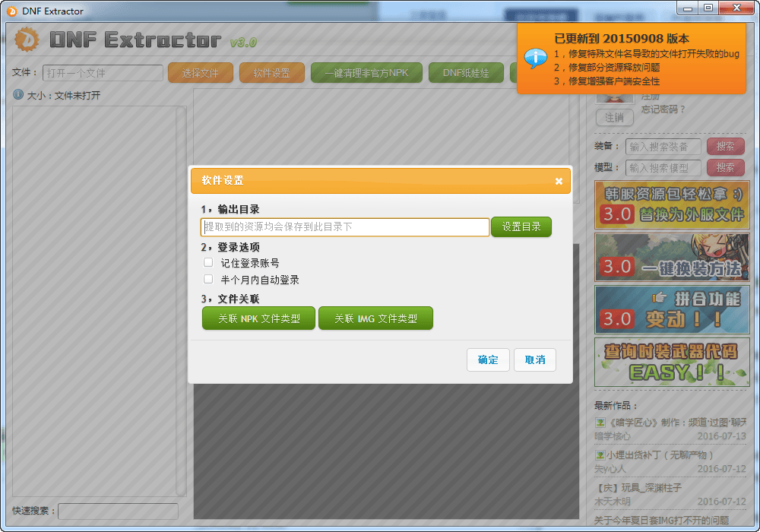
Task: Click the info icon beside 大小
Action: click(18, 94)
